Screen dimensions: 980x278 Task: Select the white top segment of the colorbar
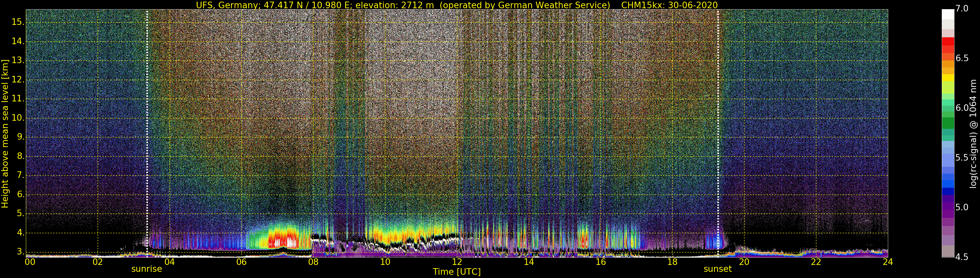(x=948, y=14)
